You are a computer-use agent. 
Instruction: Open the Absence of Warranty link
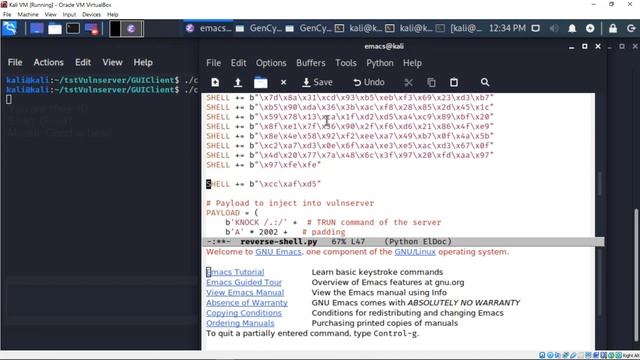point(247,303)
